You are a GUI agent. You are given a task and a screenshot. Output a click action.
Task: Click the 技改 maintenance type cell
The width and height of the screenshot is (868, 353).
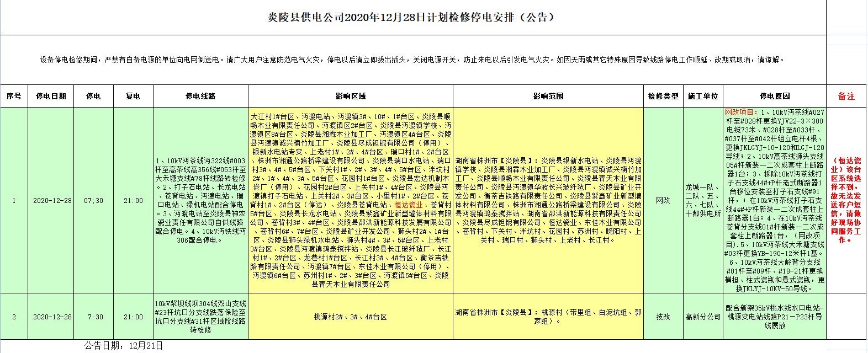coord(663,317)
